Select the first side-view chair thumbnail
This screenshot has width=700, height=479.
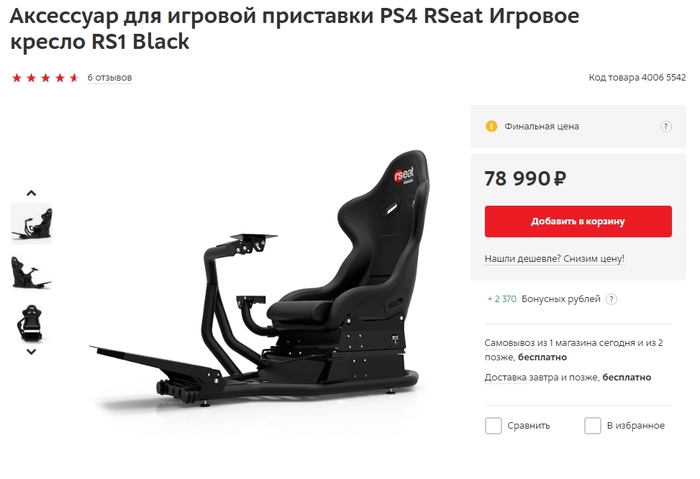[x=32, y=224]
